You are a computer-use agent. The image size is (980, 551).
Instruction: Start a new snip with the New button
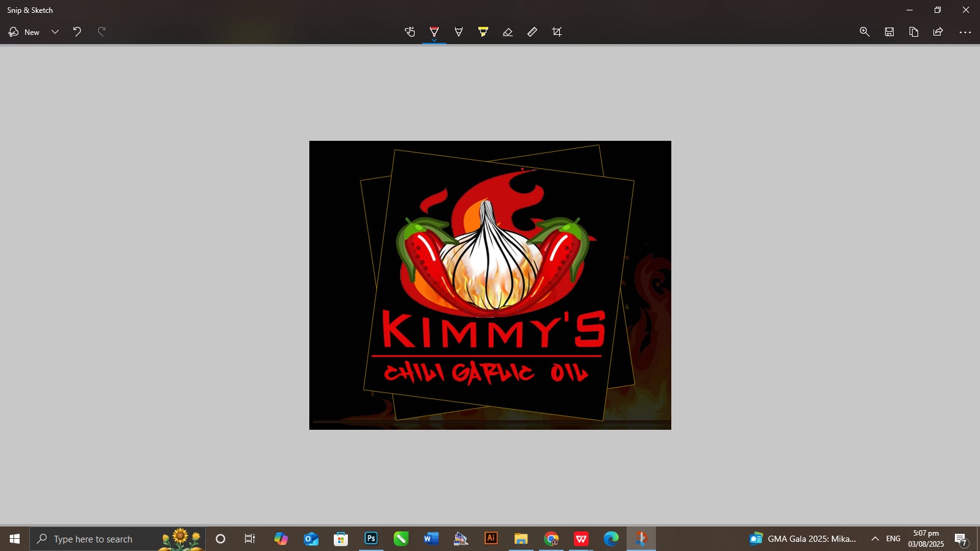click(24, 32)
